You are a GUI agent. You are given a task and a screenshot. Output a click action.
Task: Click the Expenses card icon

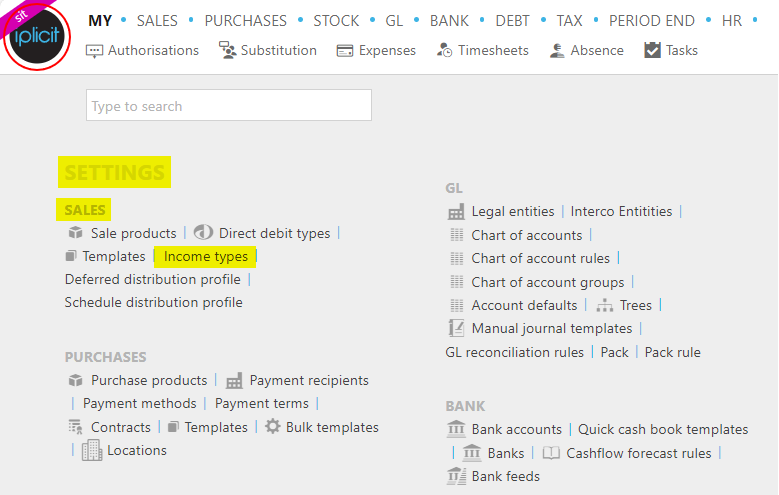(345, 51)
